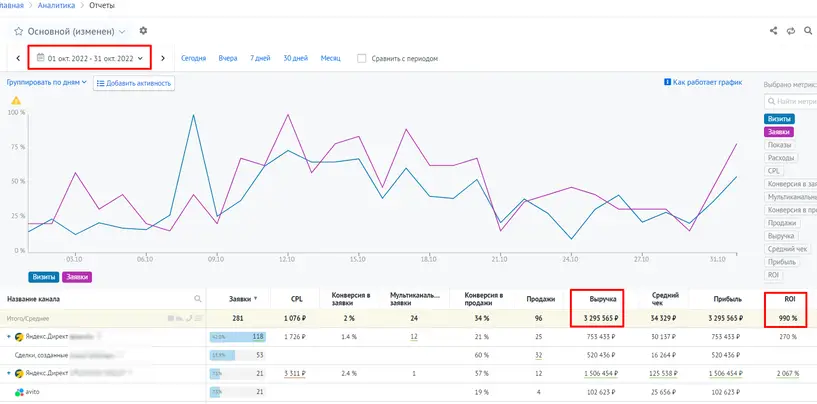This screenshot has width=817, height=404.
Task: Click the Отчеты breadcrumb
Action: (x=102, y=6)
